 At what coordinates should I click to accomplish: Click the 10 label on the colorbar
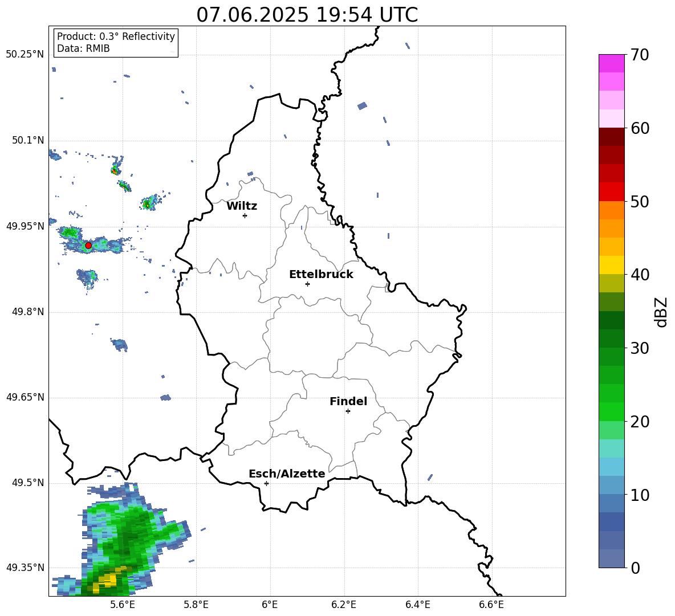640,495
